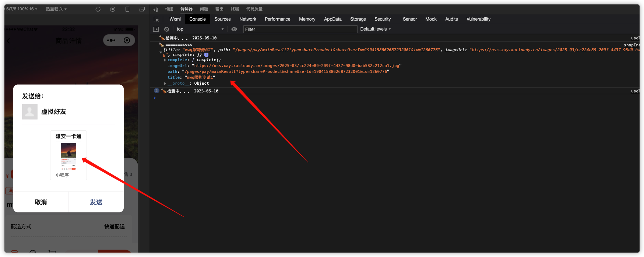Click the mini program share card thumbnail
The width and height of the screenshot is (644, 257).
coord(68,157)
